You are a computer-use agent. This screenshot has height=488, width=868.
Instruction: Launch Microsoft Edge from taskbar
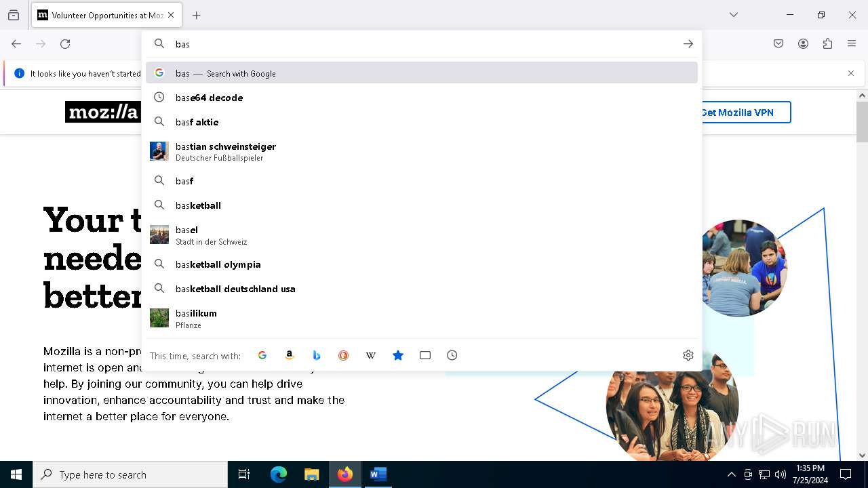pyautogui.click(x=279, y=474)
